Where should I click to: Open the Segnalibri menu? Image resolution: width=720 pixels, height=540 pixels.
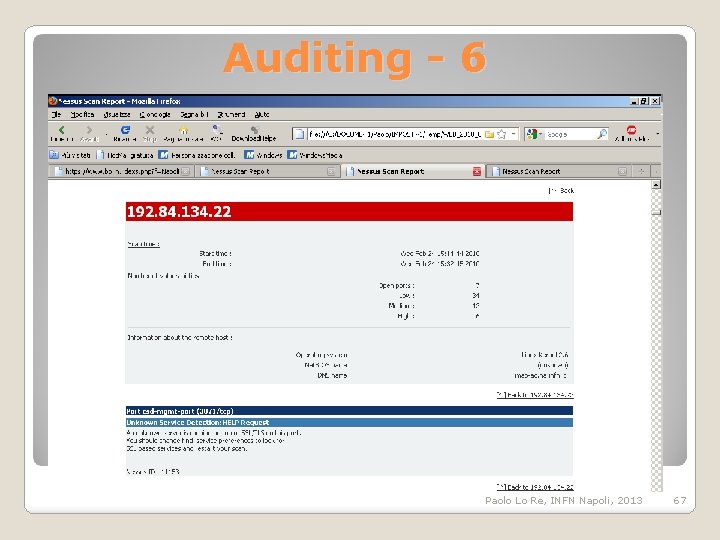(x=194, y=114)
